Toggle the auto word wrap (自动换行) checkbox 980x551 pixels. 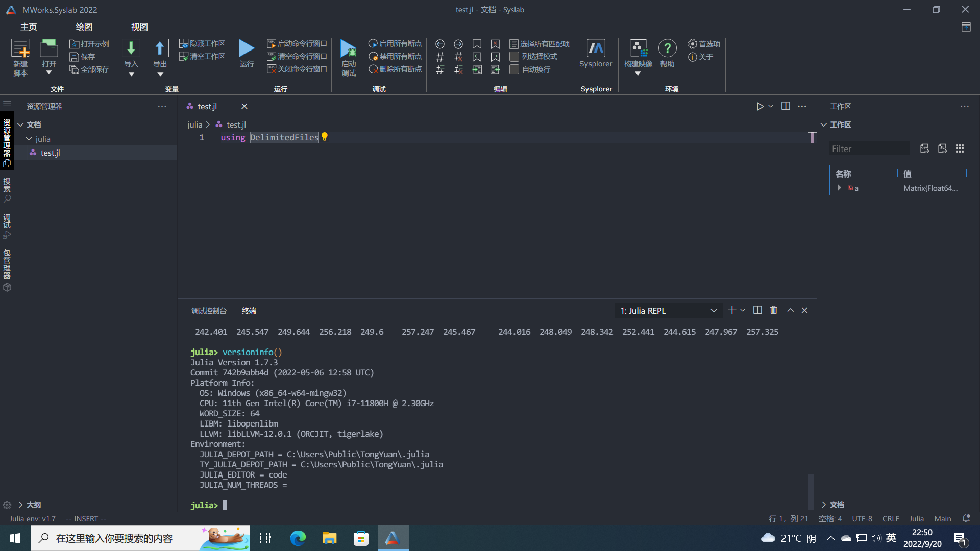(x=514, y=69)
